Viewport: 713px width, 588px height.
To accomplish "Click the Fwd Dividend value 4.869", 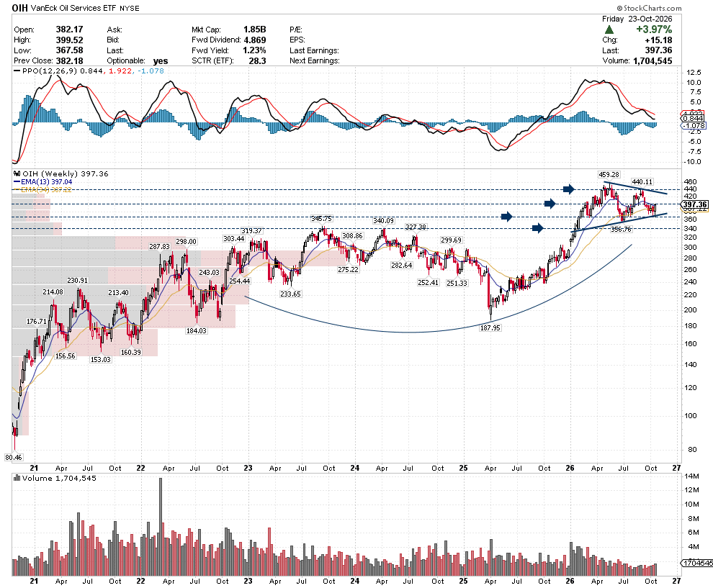I will 255,40.
